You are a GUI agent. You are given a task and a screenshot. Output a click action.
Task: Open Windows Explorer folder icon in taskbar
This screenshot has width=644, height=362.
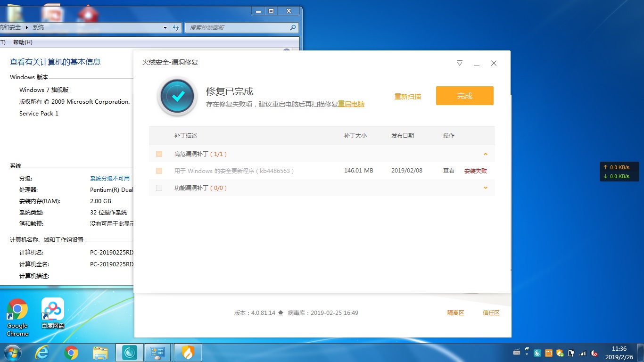pyautogui.click(x=100, y=353)
